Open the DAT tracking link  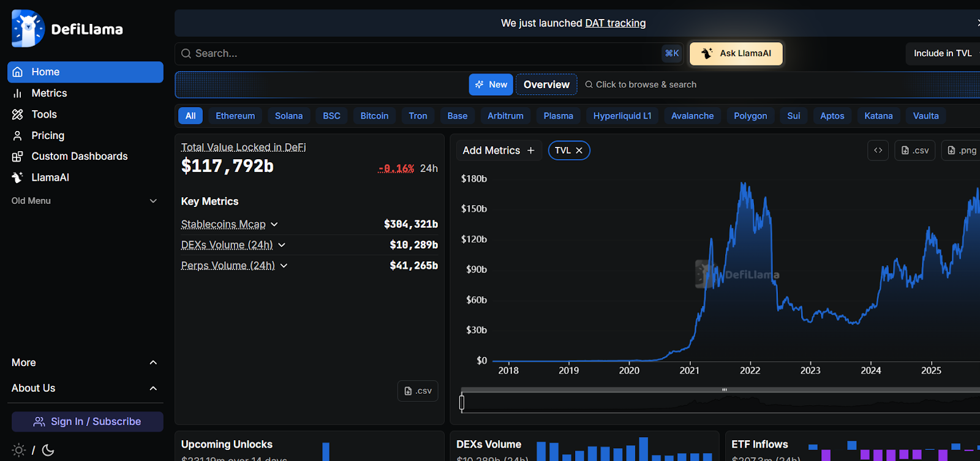[x=615, y=23]
